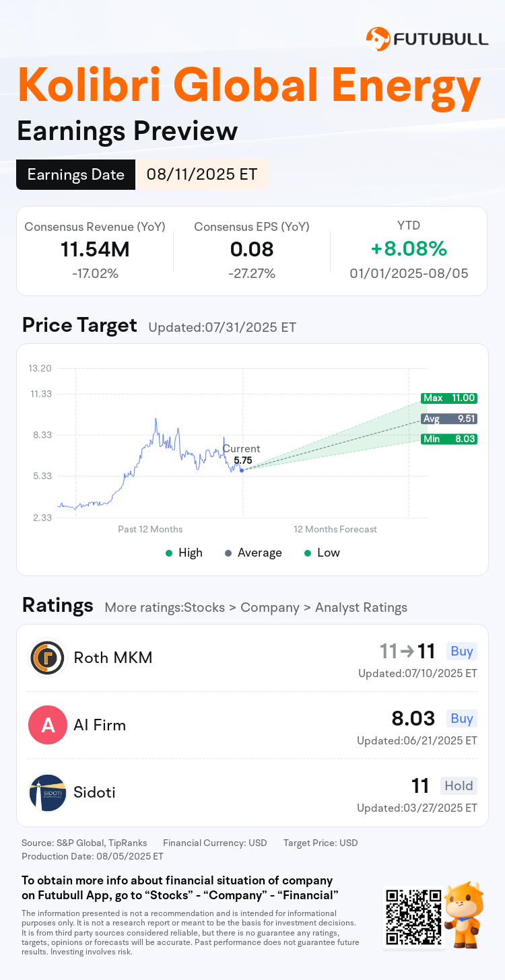Image resolution: width=505 pixels, height=980 pixels.
Task: Click the Buy tag for Roth MKM
Action: (462, 651)
